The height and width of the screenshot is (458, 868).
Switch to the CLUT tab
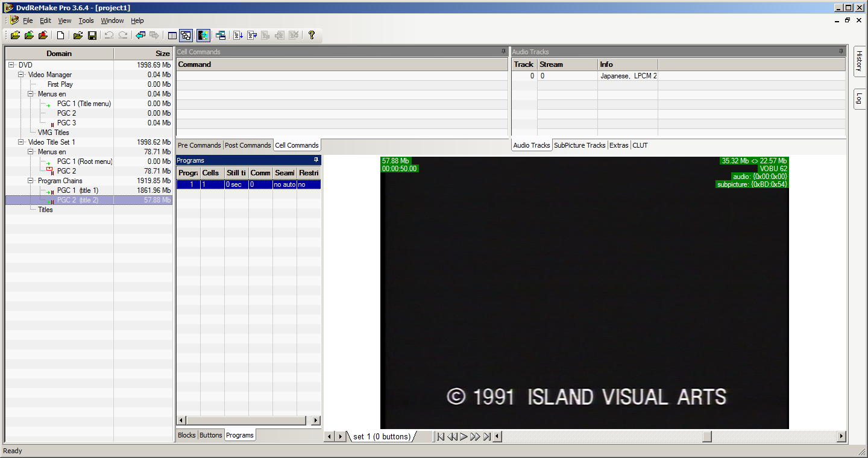(640, 145)
